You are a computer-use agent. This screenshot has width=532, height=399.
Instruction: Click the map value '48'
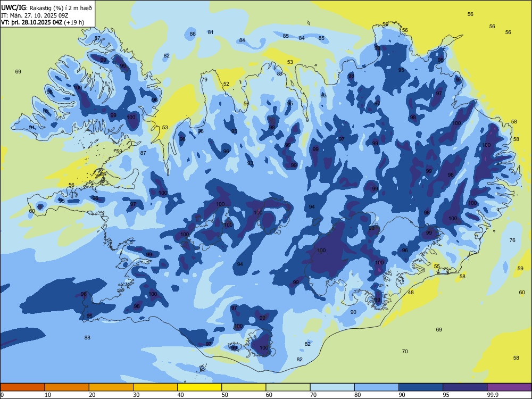pos(411,293)
